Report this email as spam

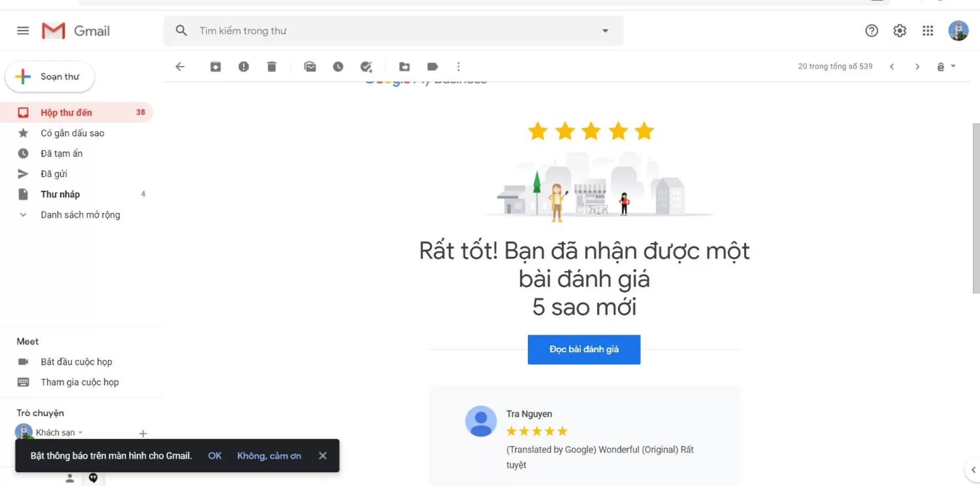244,66
